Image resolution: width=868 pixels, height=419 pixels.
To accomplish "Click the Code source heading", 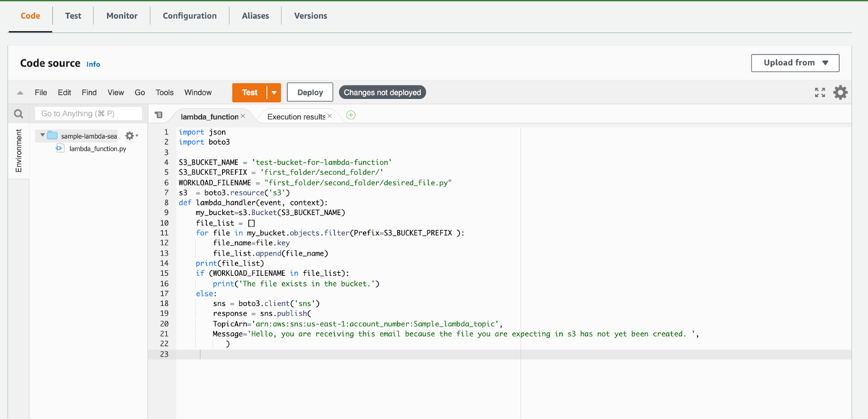I will [50, 63].
